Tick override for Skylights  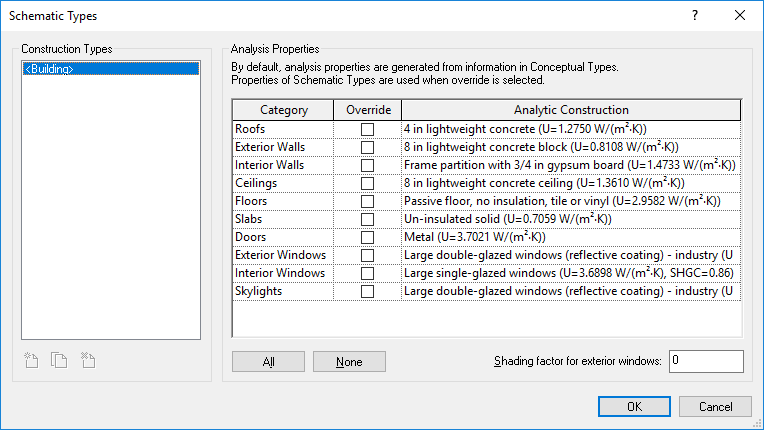pyautogui.click(x=368, y=291)
